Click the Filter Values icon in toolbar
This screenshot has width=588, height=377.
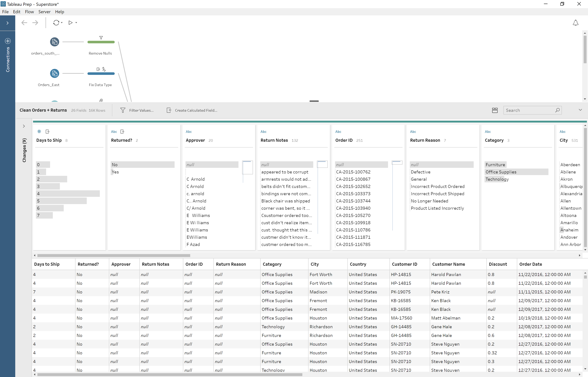point(122,110)
